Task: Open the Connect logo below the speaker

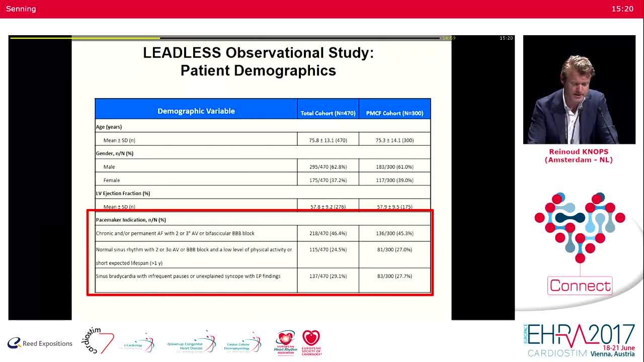Action: point(580,286)
